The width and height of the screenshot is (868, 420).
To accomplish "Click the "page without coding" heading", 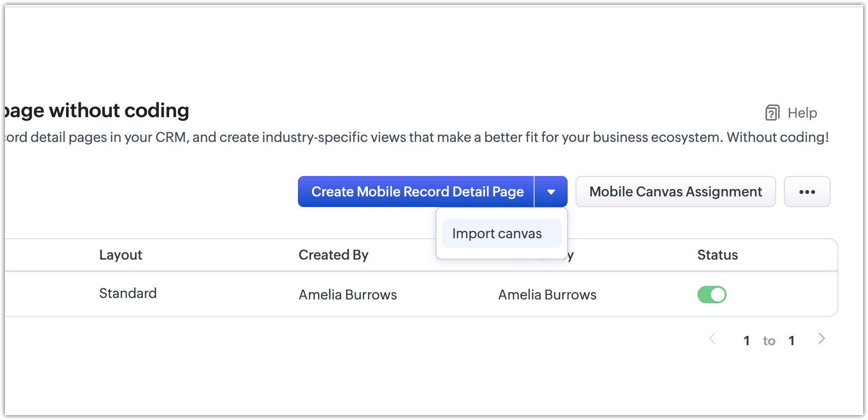I will tap(97, 111).
